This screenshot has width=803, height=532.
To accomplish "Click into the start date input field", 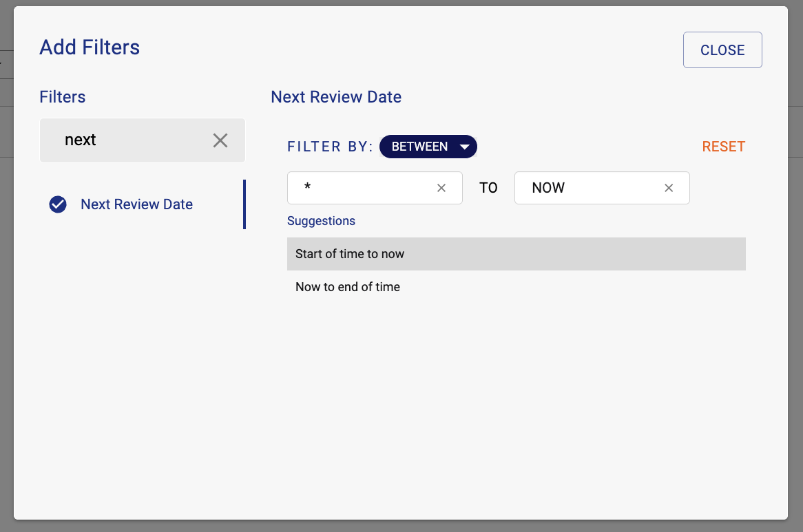I will point(365,188).
